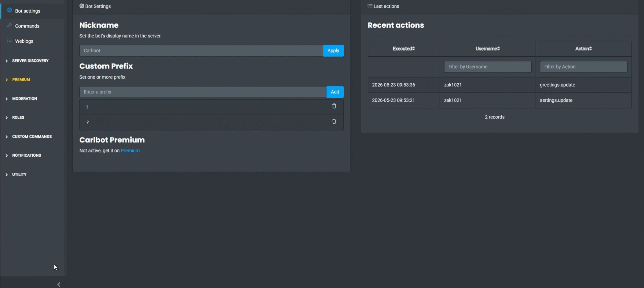
Task: Sort table by Executed column
Action: point(404,49)
